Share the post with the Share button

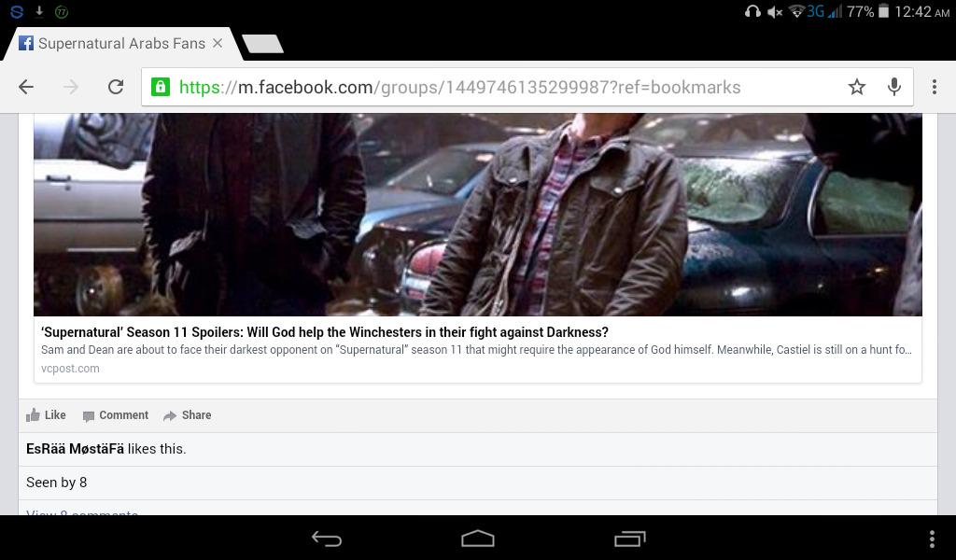187,415
